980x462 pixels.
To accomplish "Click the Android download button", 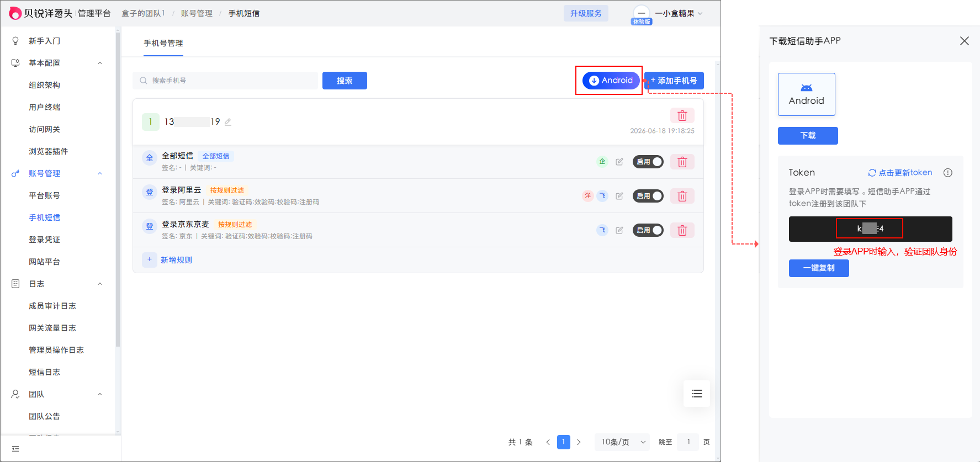I will [x=611, y=81].
